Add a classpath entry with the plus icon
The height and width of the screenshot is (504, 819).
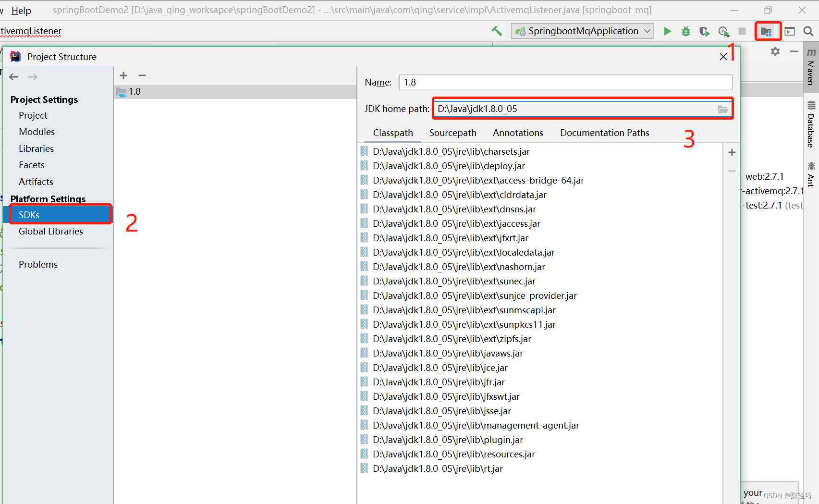pos(732,152)
